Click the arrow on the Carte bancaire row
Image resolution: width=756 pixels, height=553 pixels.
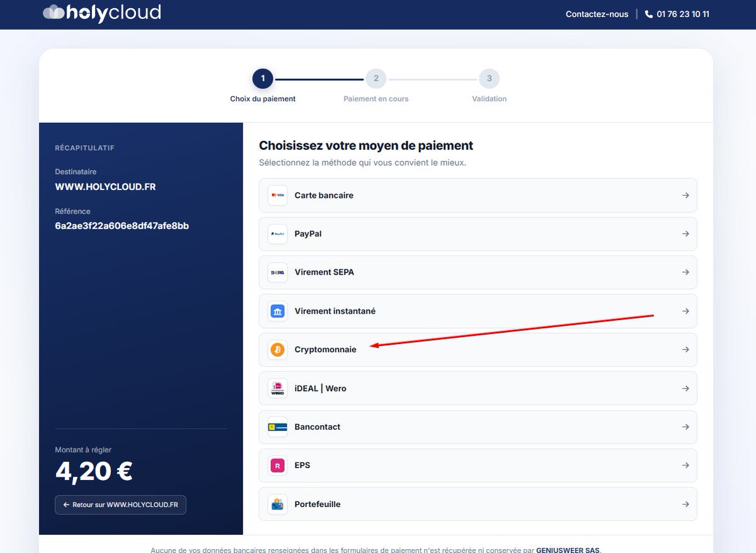pyautogui.click(x=685, y=195)
